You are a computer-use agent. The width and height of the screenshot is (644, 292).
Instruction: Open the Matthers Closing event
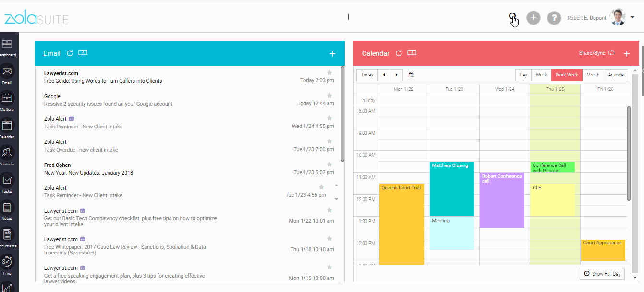452,189
